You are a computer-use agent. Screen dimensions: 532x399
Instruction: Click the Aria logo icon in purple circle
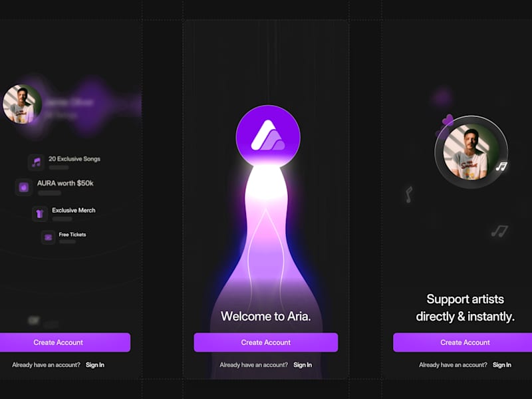tap(268, 136)
